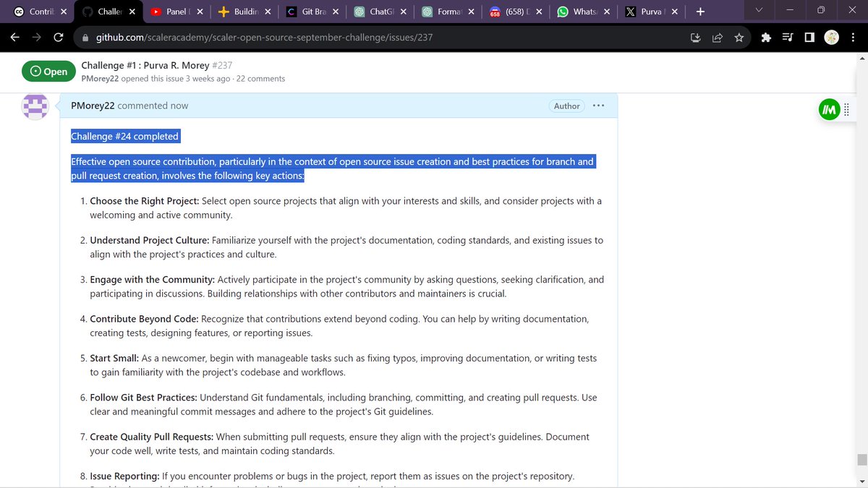The image size is (868, 488).
Task: Click the 'Create Quality Pull Requests:' heading
Action: tap(151, 437)
